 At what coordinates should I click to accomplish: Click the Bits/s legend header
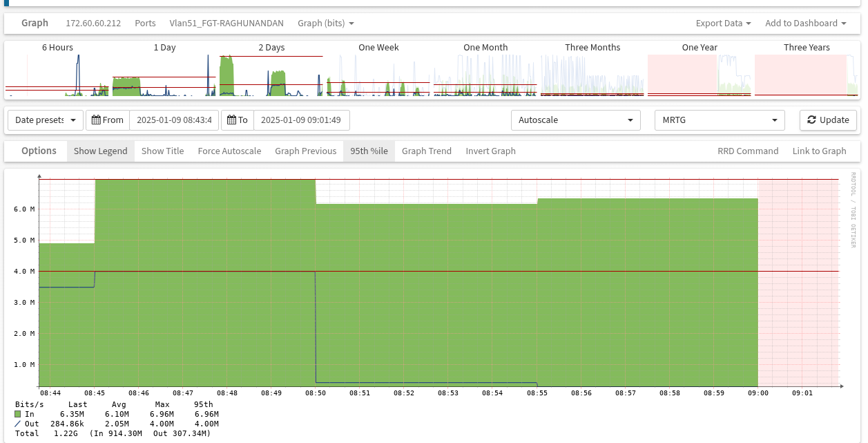tap(29, 404)
